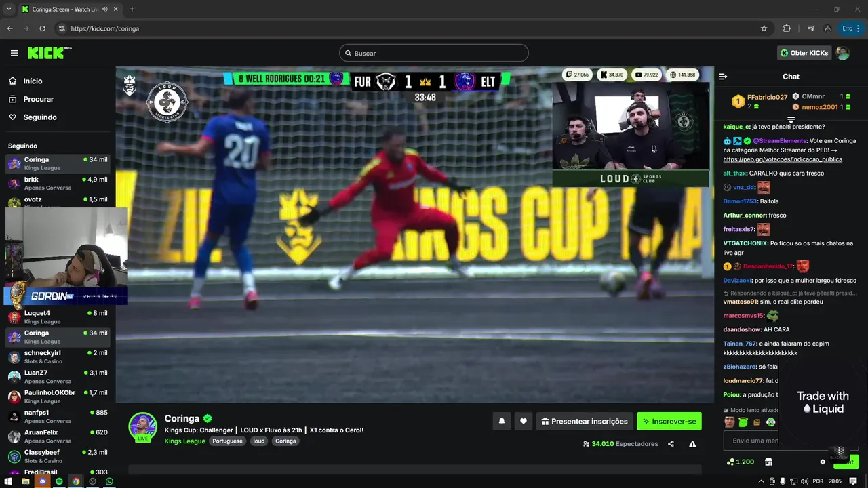Click chat username marcosmvs15

(x=743, y=316)
